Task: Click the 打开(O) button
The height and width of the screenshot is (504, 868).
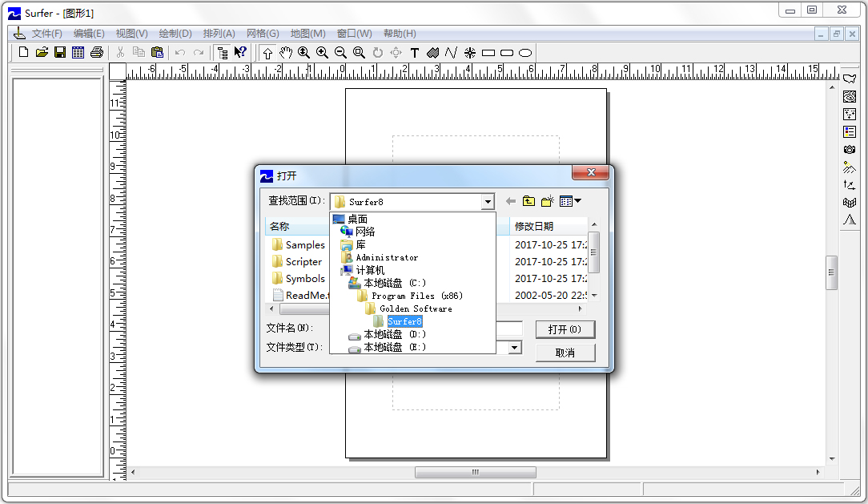Action: point(565,329)
